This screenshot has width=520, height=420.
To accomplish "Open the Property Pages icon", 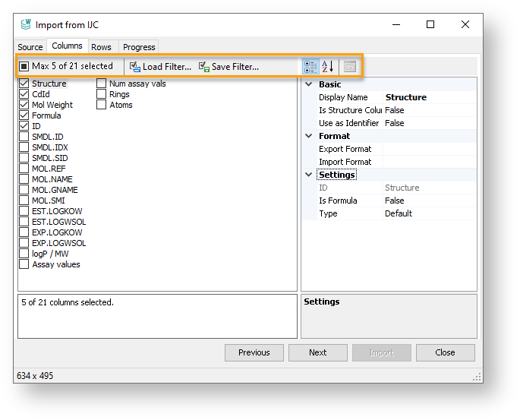I will tap(349, 67).
